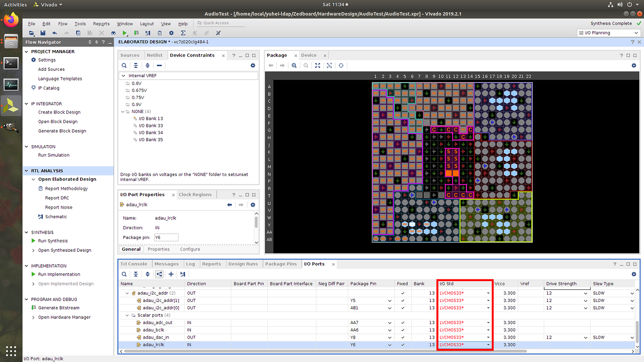Click the Sigma icon in main toolbar
644x362 pixels.
(x=183, y=33)
